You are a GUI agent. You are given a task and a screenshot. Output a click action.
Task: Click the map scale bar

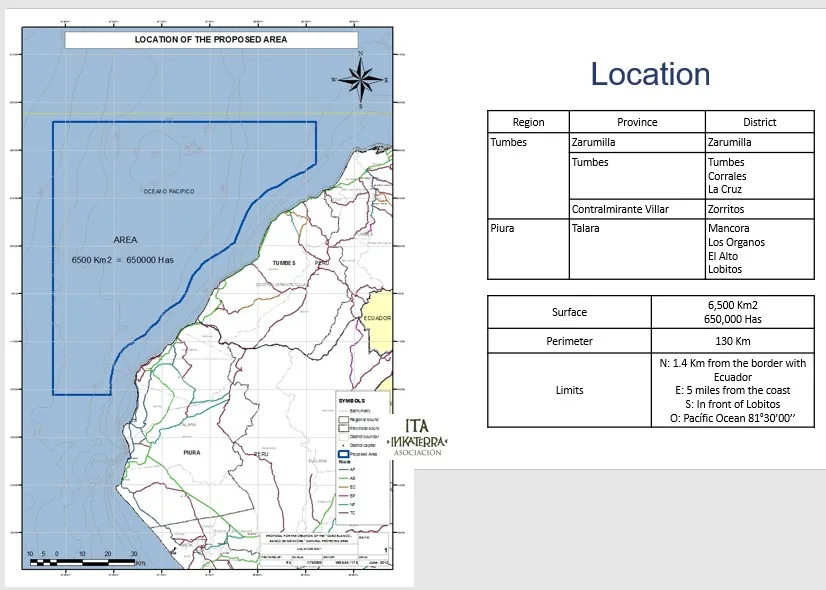[82, 563]
